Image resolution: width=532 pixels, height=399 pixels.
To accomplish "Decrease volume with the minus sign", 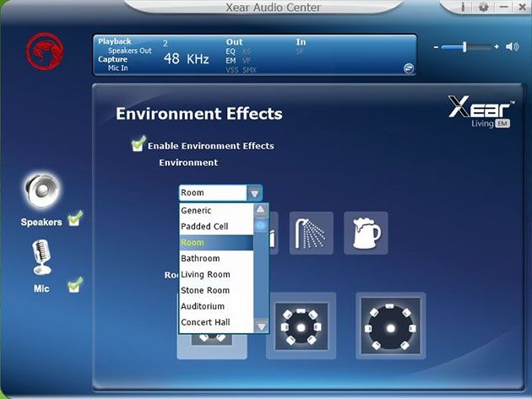I will coord(436,47).
